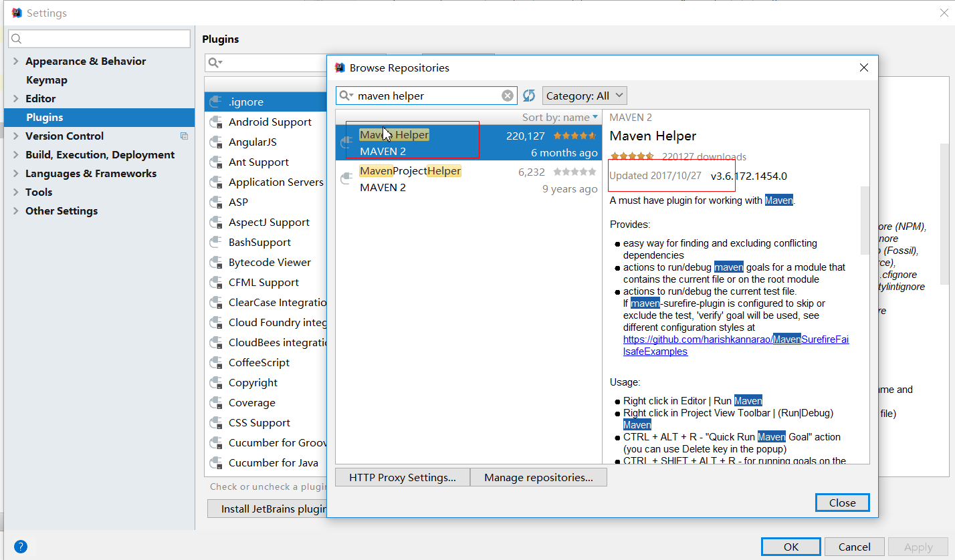Click OK in Settings window
955x560 pixels.
(x=791, y=547)
